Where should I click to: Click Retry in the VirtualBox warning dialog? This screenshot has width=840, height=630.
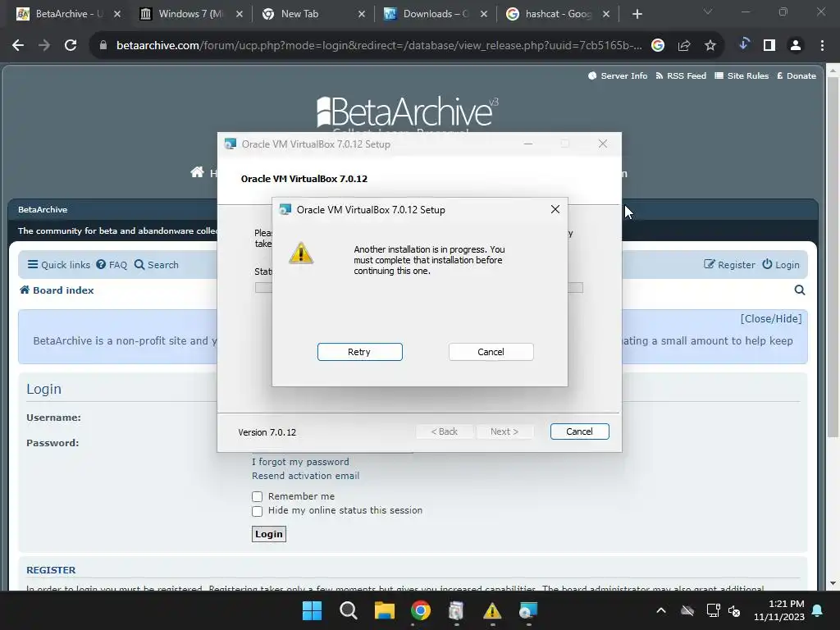359,352
